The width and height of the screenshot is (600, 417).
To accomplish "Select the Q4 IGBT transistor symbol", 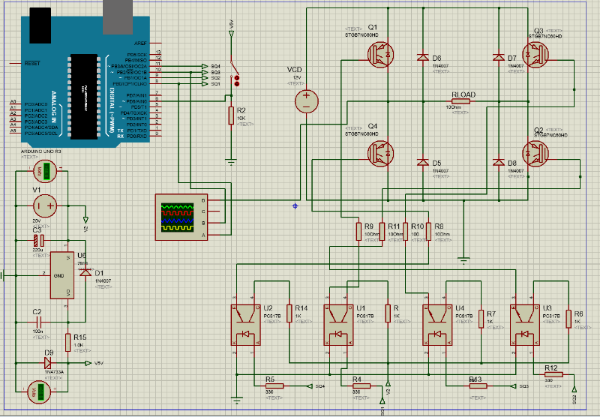I will [382, 153].
